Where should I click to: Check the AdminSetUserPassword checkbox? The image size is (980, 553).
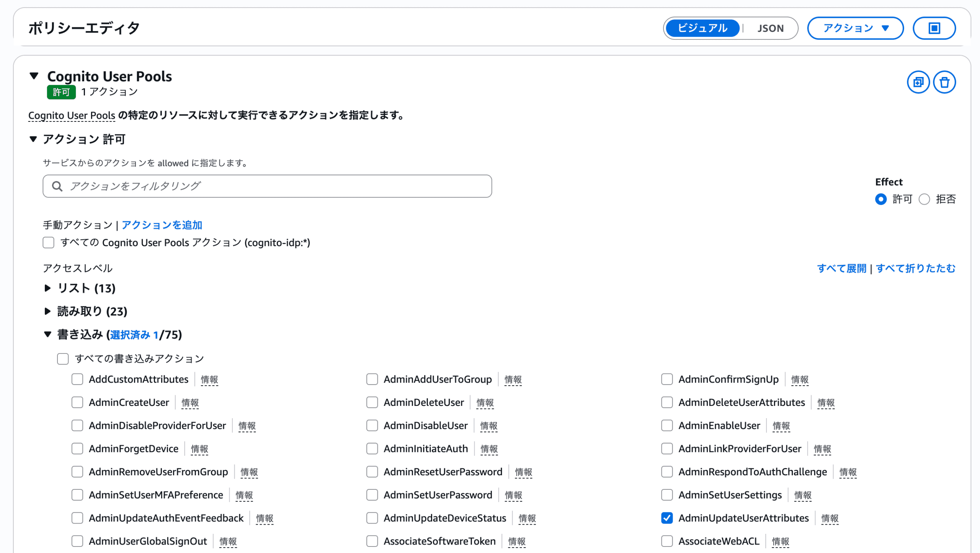[372, 495]
